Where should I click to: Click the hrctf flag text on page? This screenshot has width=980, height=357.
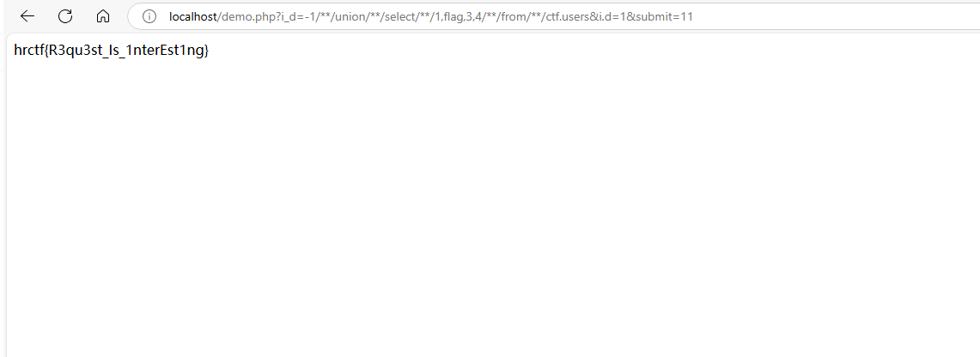click(112, 51)
